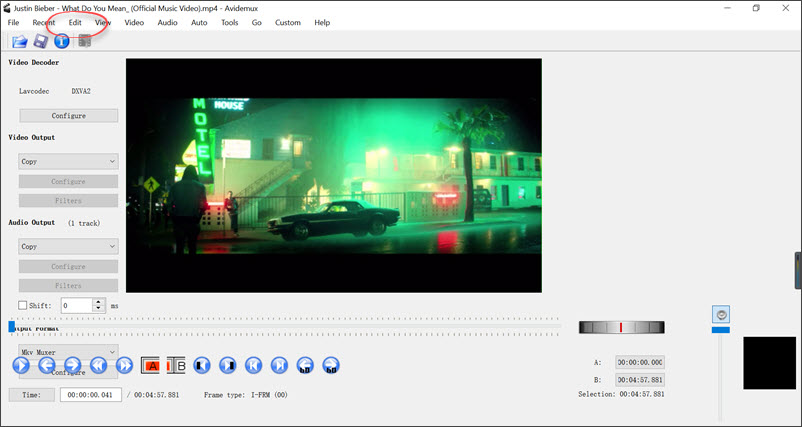The height and width of the screenshot is (427, 802).
Task: Click Filters under Video Output
Action: [x=69, y=200]
